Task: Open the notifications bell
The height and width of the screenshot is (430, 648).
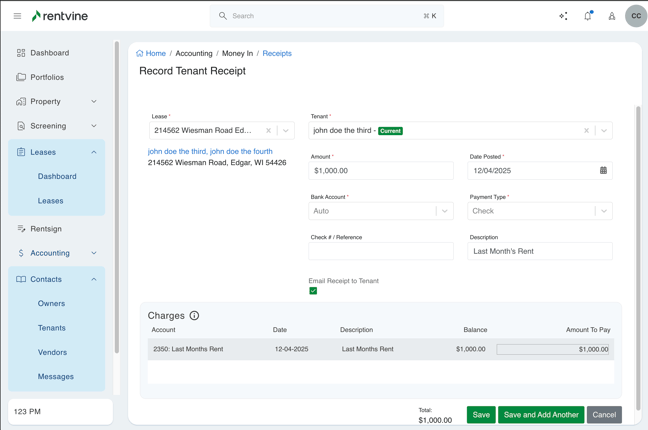Action: (587, 16)
